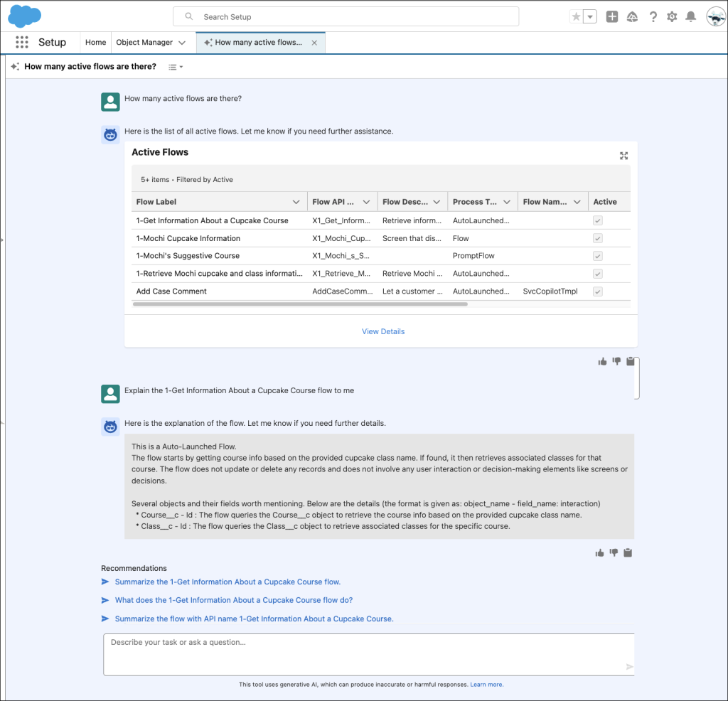The width and height of the screenshot is (728, 701).
Task: Open the favorites list dropdown arrow
Action: 590,17
